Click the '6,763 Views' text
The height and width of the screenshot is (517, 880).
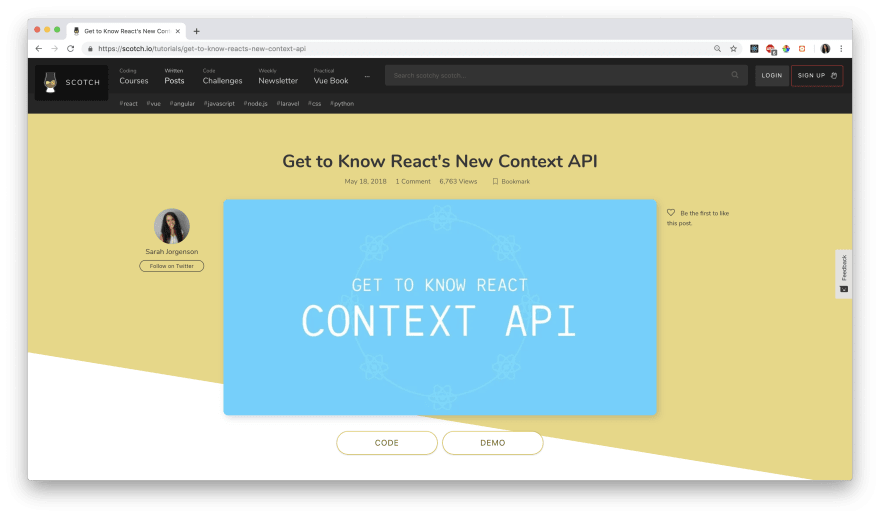click(459, 181)
